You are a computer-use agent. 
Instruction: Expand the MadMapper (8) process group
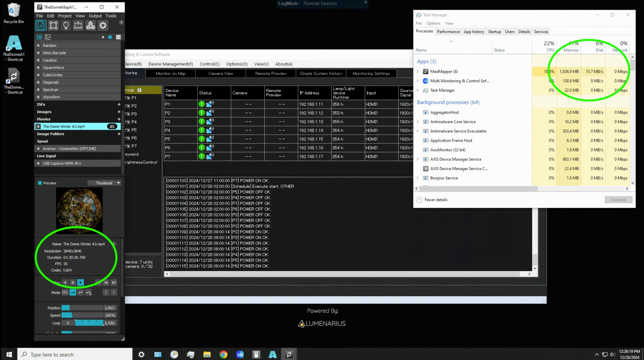tap(418, 71)
